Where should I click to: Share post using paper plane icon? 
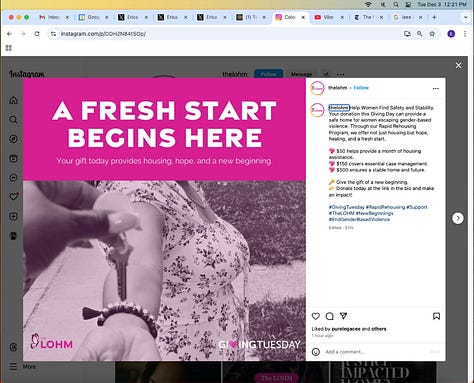pos(343,316)
